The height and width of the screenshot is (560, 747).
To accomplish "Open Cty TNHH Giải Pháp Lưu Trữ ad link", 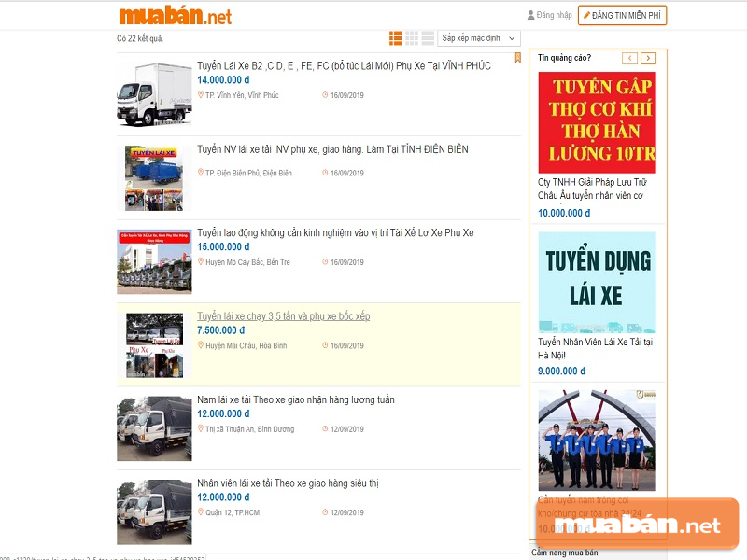I will pos(592,189).
